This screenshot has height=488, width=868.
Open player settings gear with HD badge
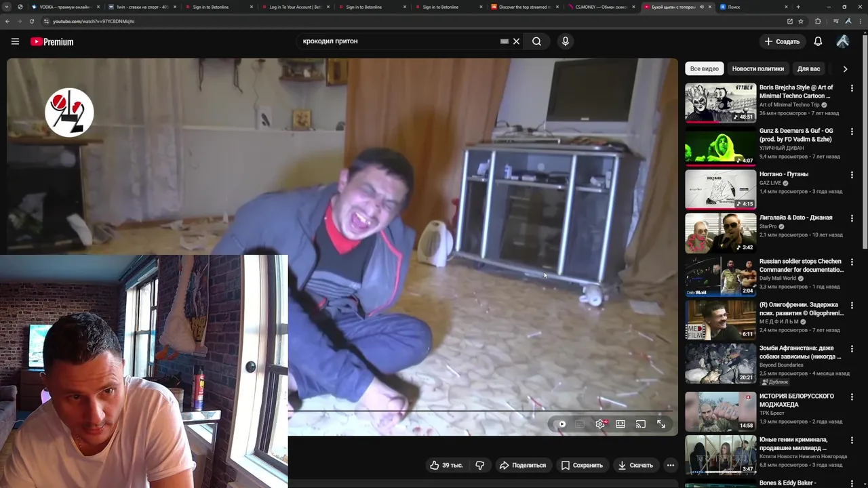pyautogui.click(x=601, y=424)
